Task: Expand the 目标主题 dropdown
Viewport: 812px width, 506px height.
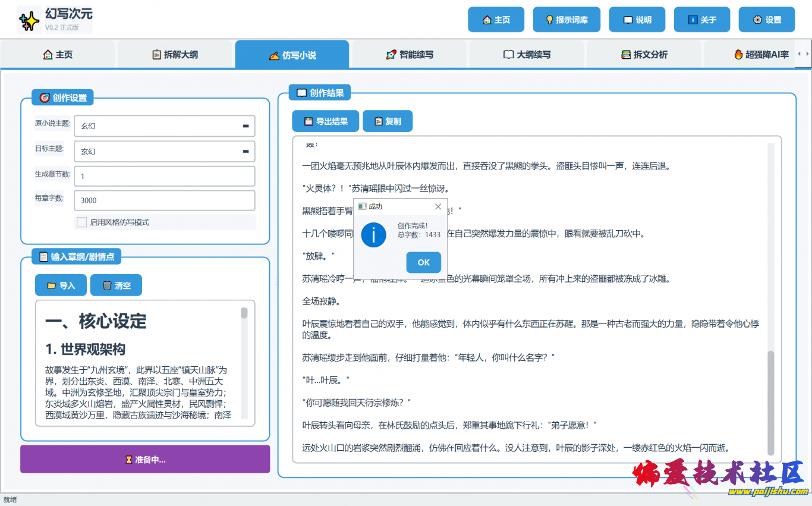Action: point(246,152)
